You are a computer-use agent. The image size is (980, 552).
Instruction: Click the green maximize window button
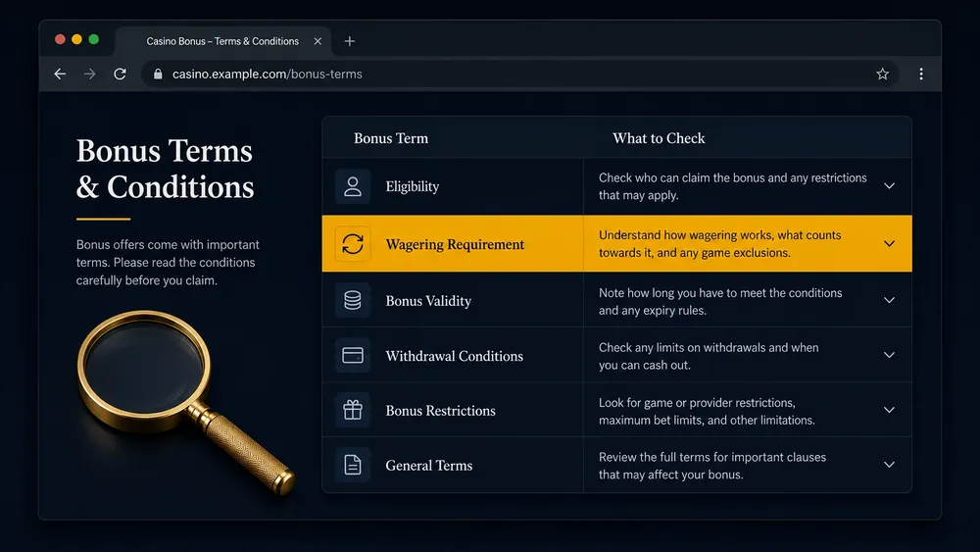click(94, 39)
